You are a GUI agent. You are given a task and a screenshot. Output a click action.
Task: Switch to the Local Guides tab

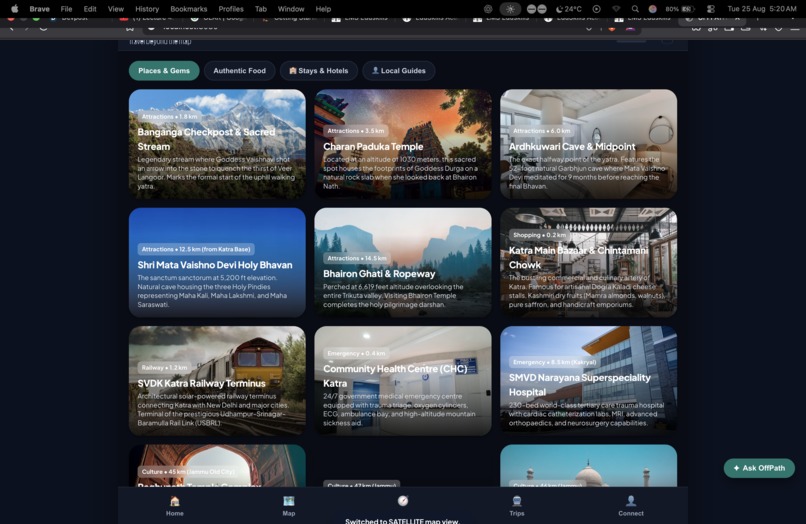(399, 70)
